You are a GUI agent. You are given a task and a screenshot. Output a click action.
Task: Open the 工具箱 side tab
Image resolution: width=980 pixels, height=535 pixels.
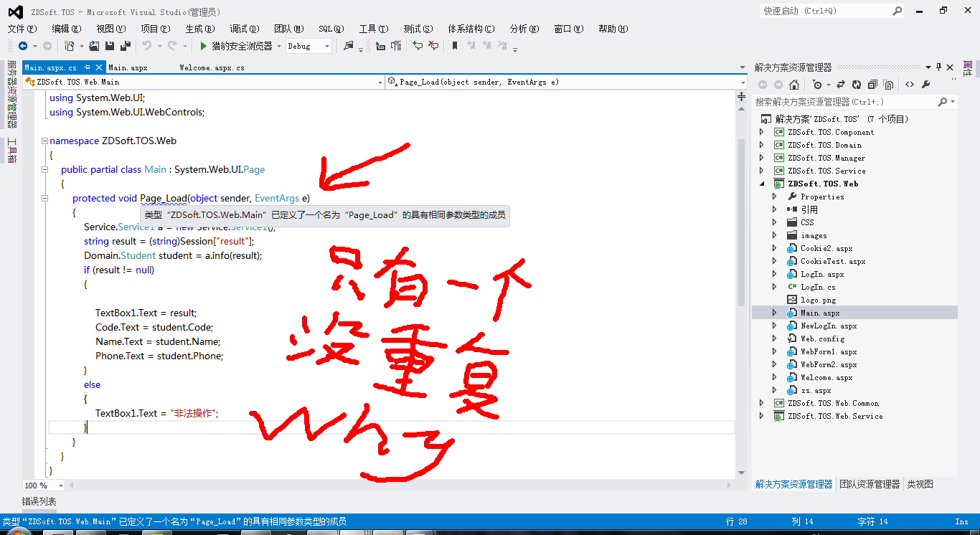coord(11,151)
